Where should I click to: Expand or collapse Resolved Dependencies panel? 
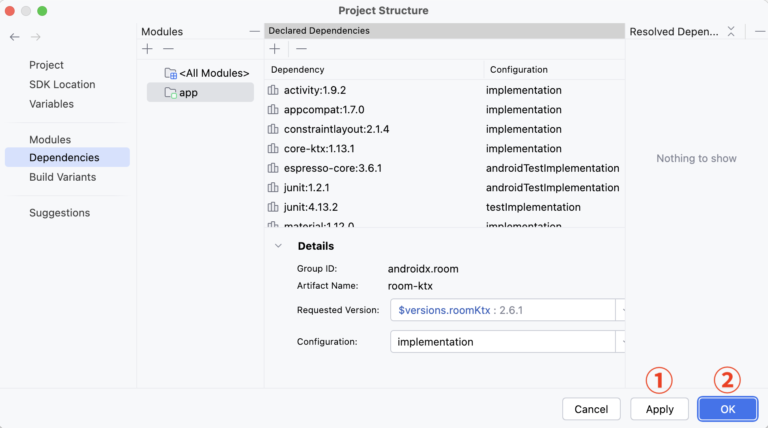(731, 32)
